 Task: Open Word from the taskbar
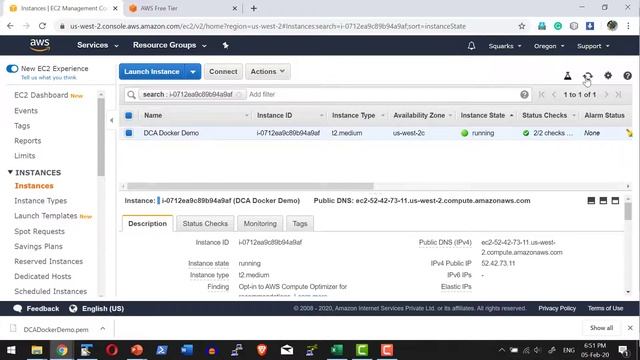(x=187, y=350)
